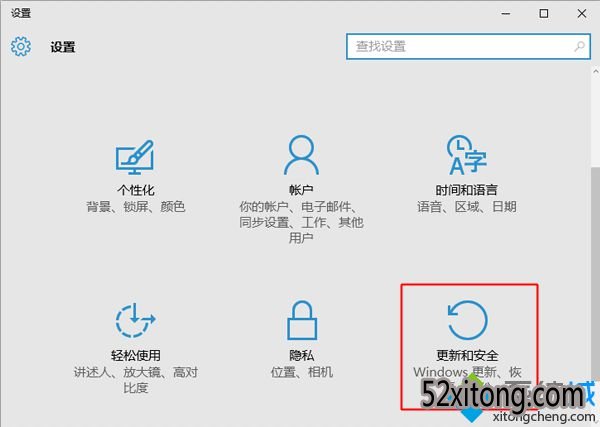Select the 帐户 category label

301,190
